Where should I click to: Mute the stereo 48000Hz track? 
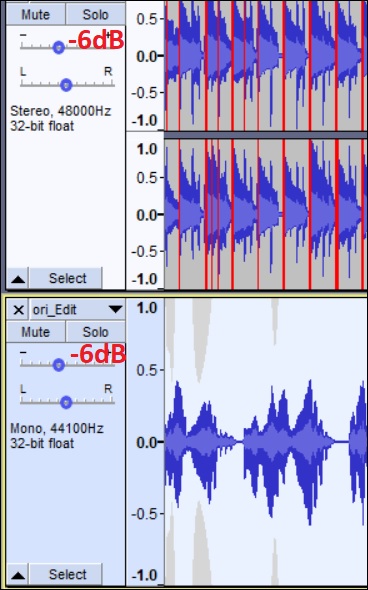[36, 14]
